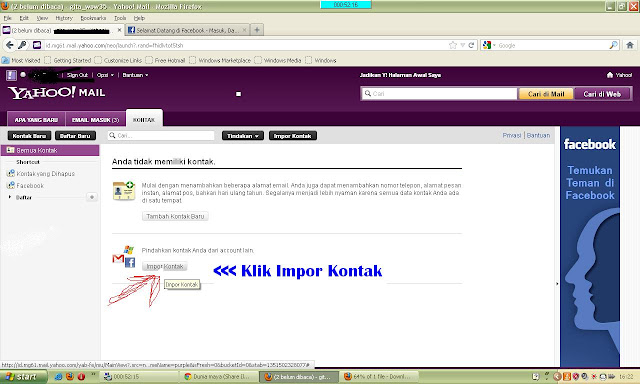
Task: Click the Cari di Mail button
Action: pyautogui.click(x=546, y=94)
